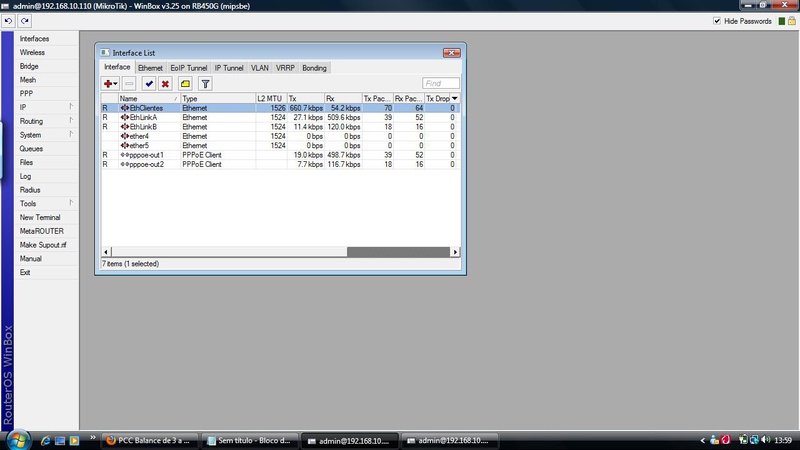Click the yellow Comment button

pyautogui.click(x=185, y=84)
